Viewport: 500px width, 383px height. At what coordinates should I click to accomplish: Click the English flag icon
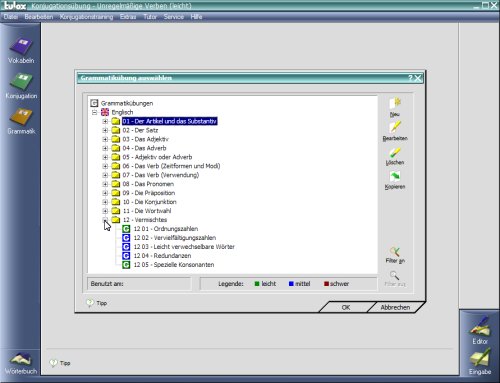point(105,112)
